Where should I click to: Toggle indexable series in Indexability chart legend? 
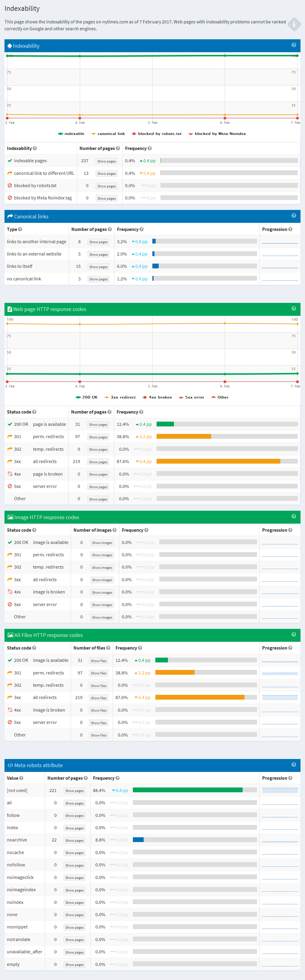click(x=71, y=133)
